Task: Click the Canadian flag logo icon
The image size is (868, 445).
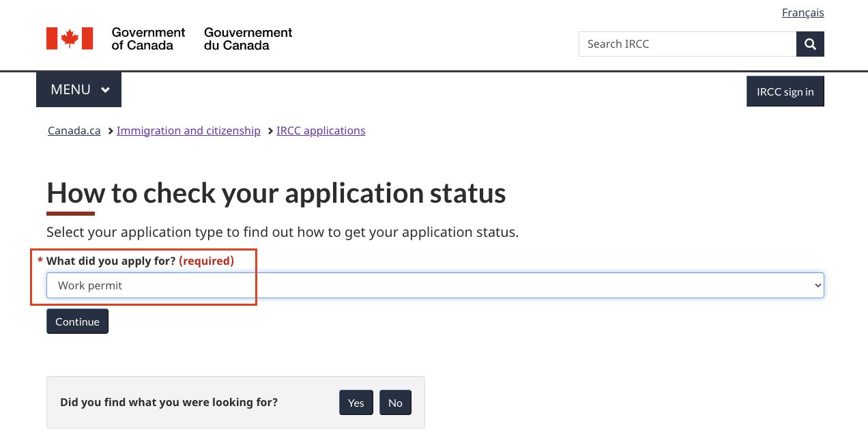Action: tap(70, 39)
